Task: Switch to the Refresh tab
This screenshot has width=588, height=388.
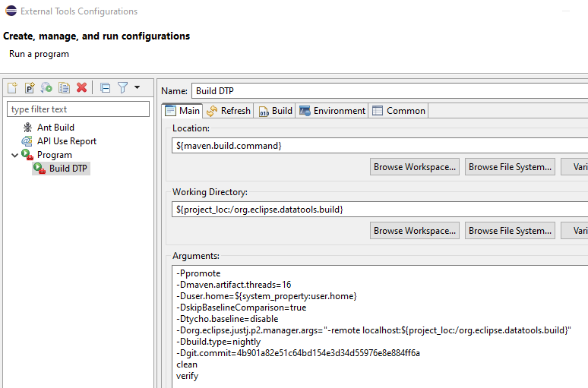Action: pos(228,111)
